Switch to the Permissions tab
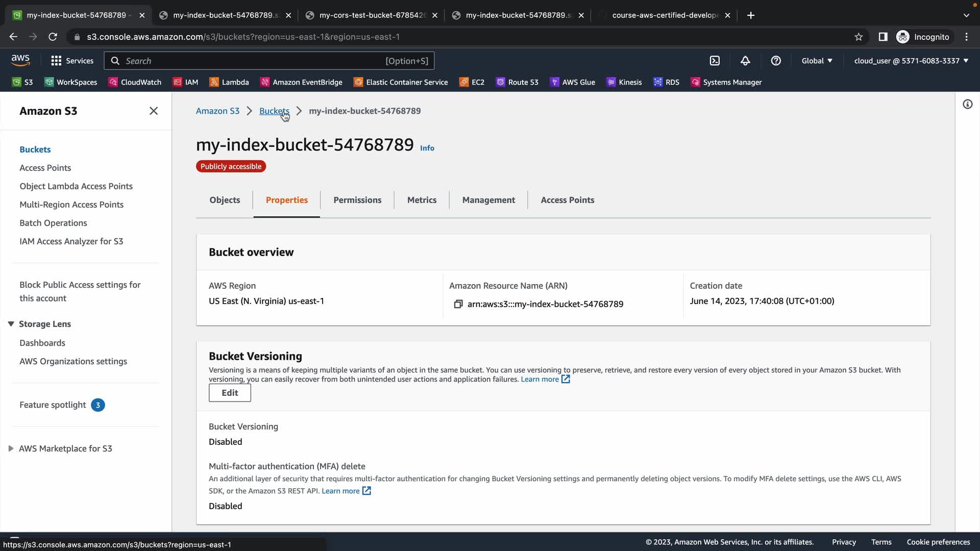 [357, 200]
